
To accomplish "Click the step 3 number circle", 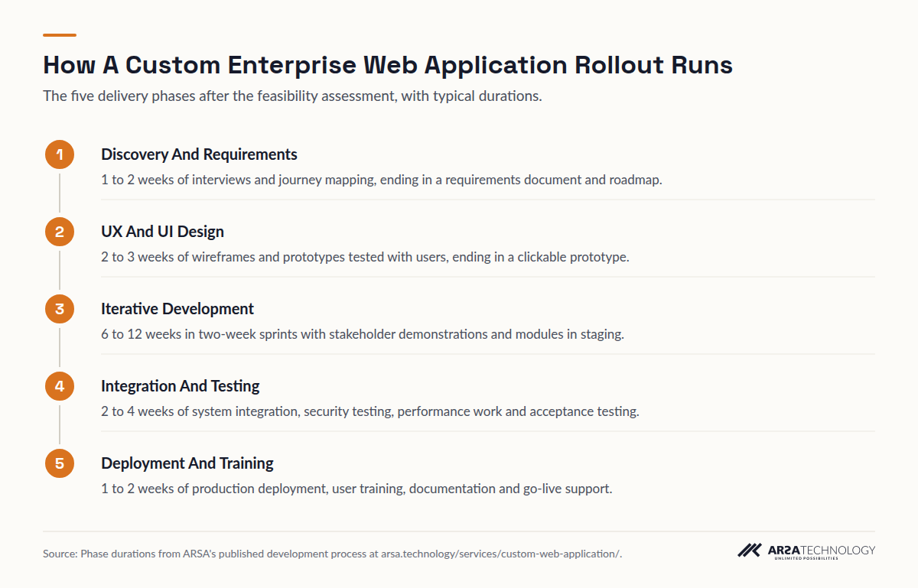I will click(x=60, y=309).
